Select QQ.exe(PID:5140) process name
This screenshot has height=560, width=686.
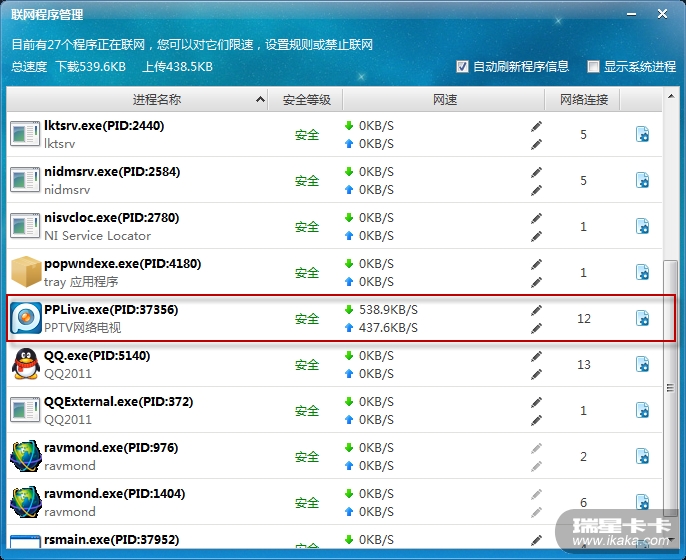click(97, 356)
